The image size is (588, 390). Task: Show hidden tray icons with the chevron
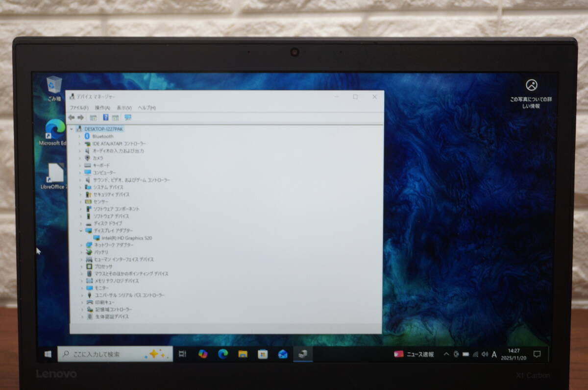pos(446,354)
